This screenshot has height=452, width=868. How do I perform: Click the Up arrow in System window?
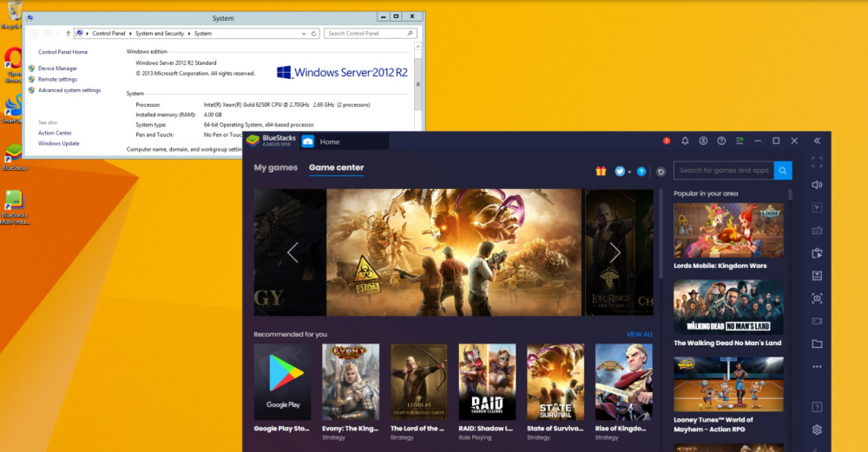click(68, 34)
